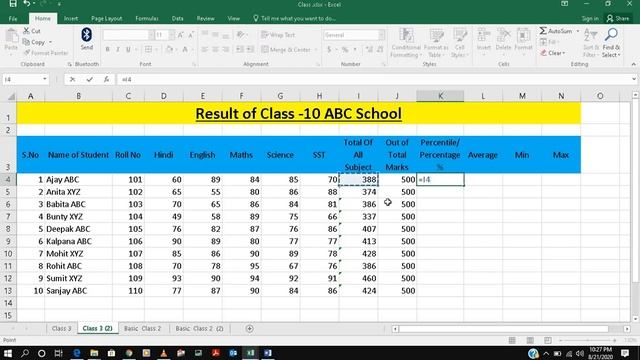Click the horizontal scrollbar
The width and height of the screenshot is (640, 360).
pyautogui.click(x=504, y=329)
